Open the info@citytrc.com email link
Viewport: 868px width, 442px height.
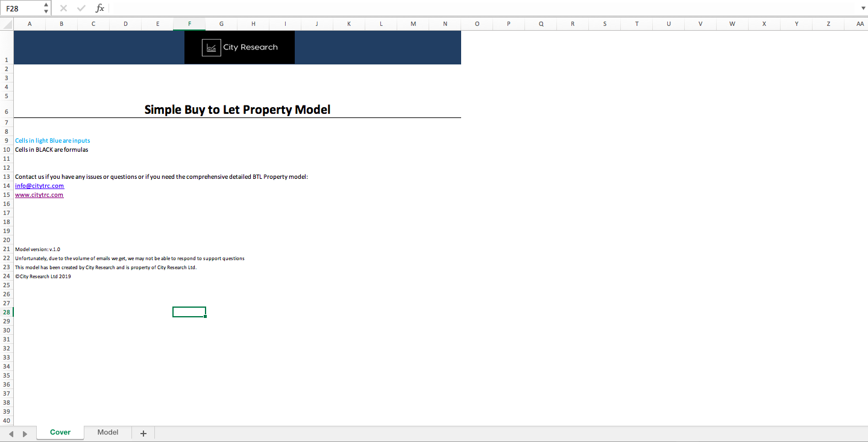click(x=39, y=186)
